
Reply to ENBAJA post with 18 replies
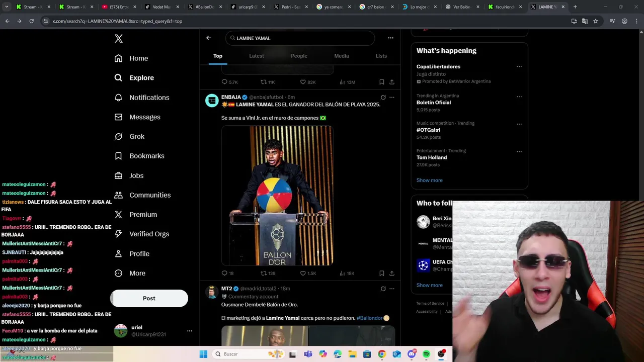227,274
